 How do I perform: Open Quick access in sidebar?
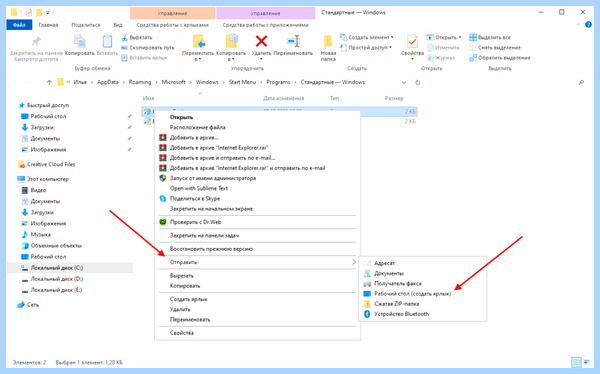pyautogui.click(x=48, y=105)
